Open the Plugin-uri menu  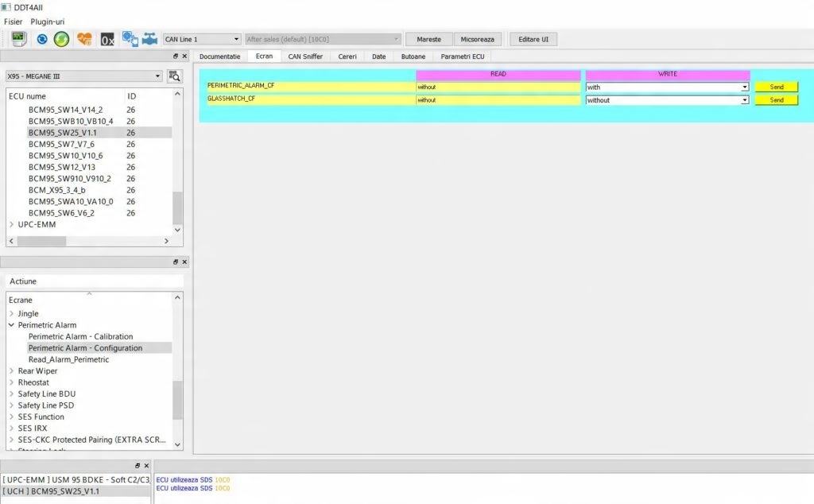(47, 21)
